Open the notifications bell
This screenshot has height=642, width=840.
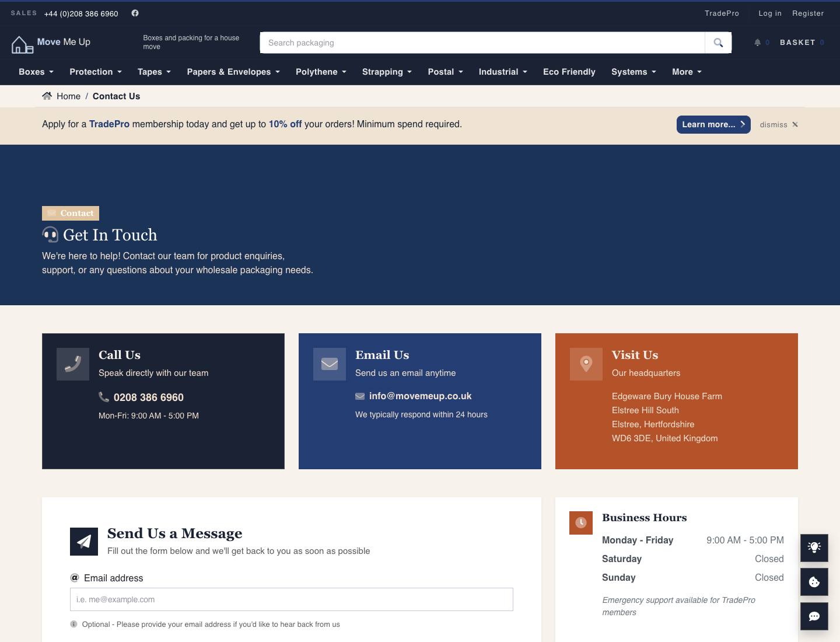(757, 43)
